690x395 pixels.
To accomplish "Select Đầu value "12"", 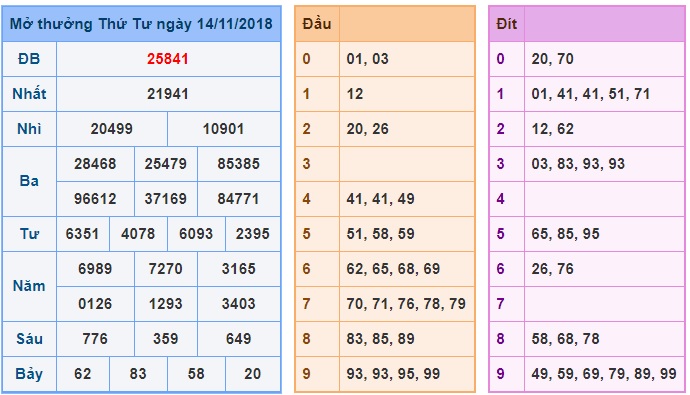I will [x=355, y=94].
